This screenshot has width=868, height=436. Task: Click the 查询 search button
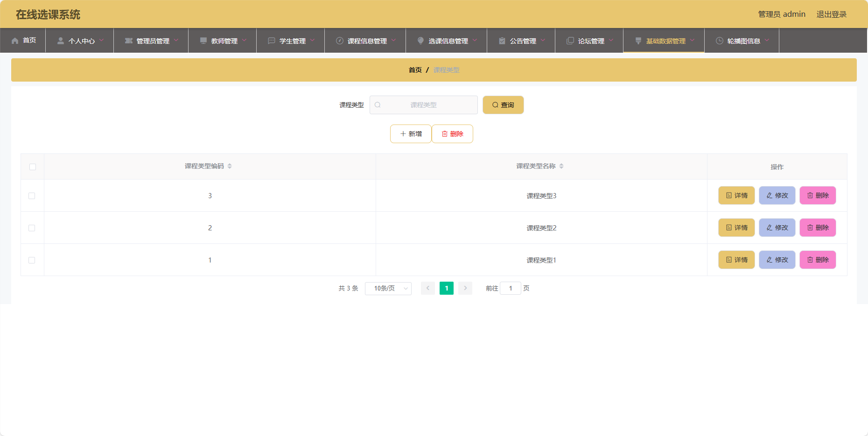[x=503, y=105]
